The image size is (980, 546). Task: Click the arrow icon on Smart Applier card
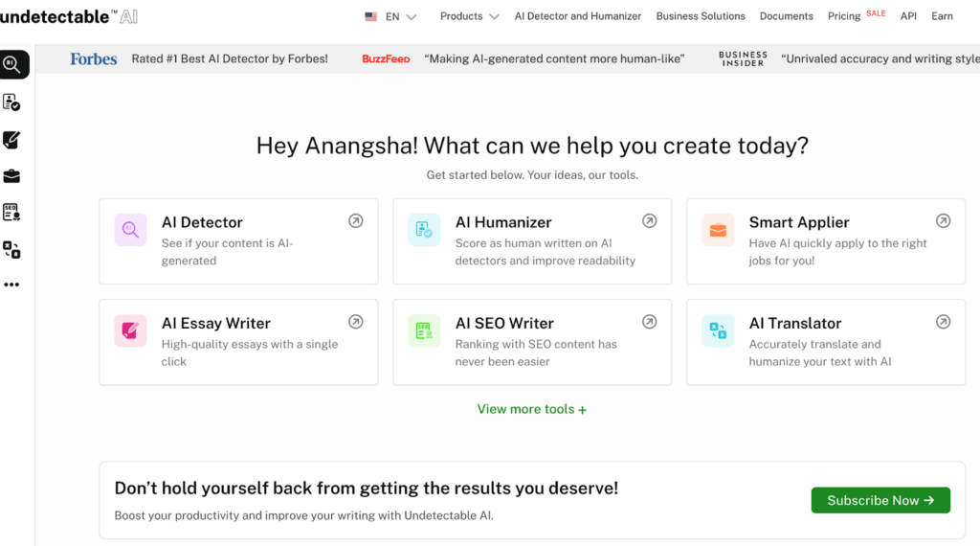click(943, 221)
